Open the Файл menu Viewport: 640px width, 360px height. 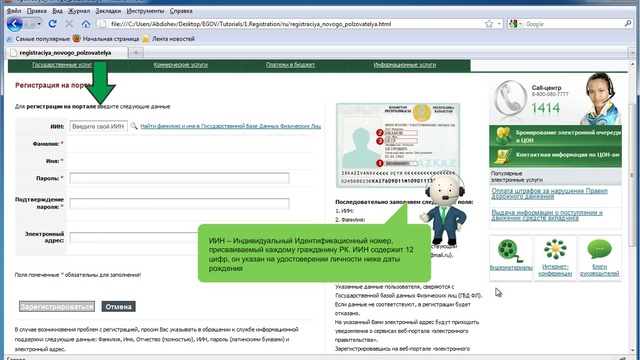[x=14, y=11]
